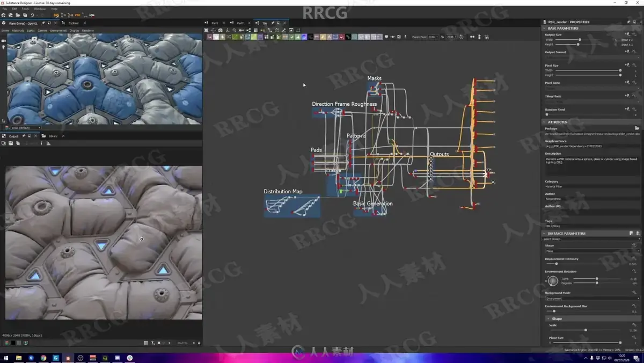
Task: Open the File menu
Action: click(4, 9)
